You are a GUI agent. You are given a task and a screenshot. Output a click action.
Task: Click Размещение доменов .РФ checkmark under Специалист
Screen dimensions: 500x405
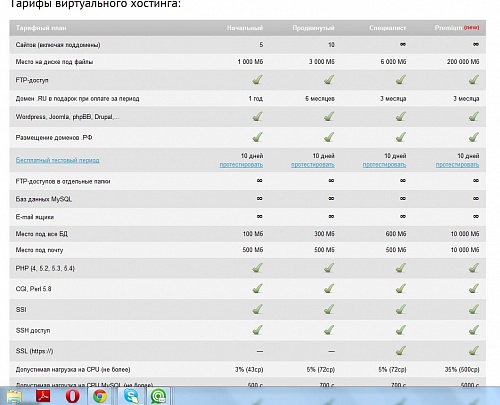coord(401,137)
